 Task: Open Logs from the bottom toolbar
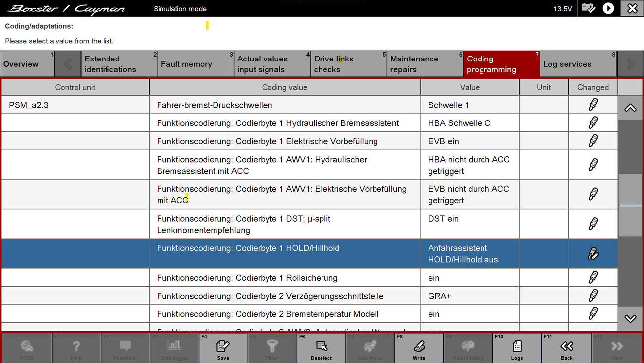[517, 348]
